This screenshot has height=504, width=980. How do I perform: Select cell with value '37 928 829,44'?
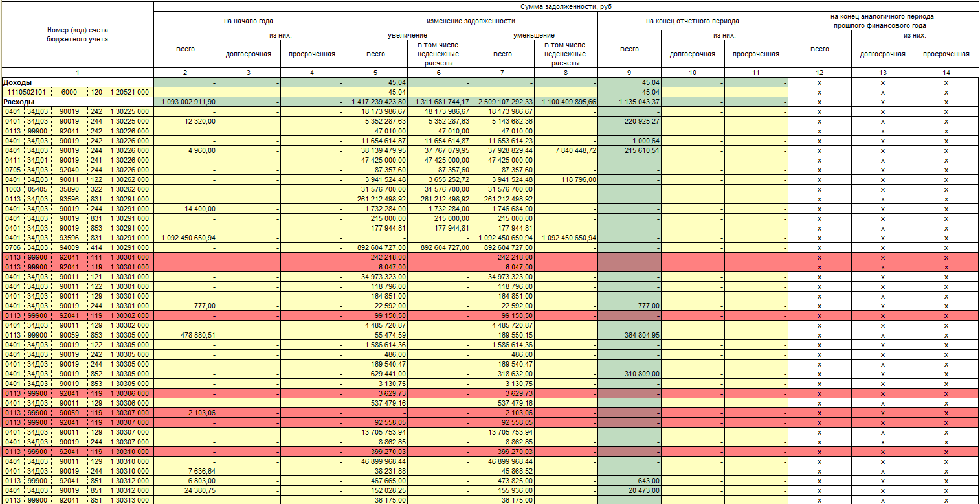pos(502,150)
